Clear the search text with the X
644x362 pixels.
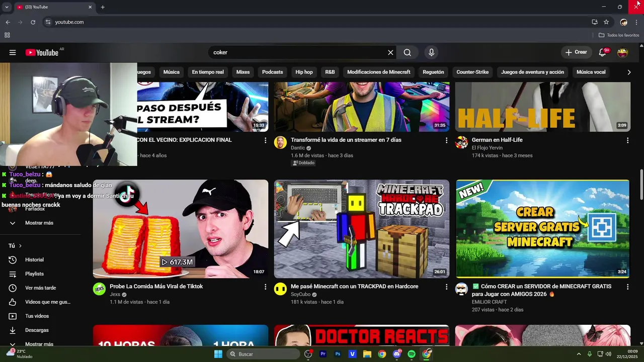click(390, 52)
